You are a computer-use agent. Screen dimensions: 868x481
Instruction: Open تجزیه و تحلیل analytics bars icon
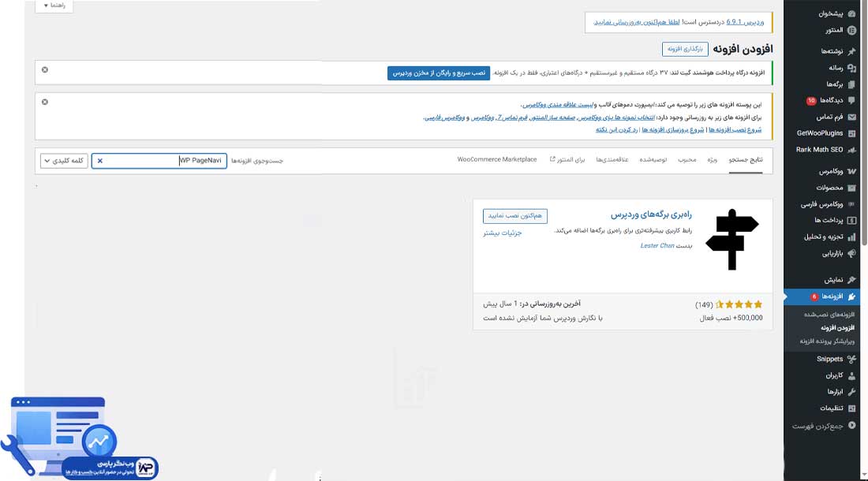click(851, 237)
